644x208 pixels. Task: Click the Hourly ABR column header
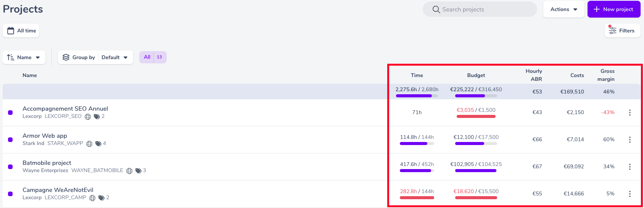click(534, 75)
